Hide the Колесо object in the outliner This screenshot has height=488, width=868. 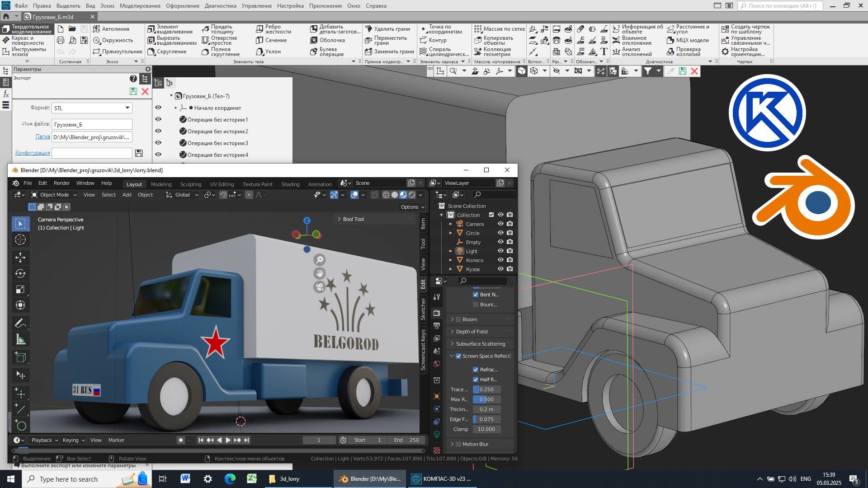[500, 260]
